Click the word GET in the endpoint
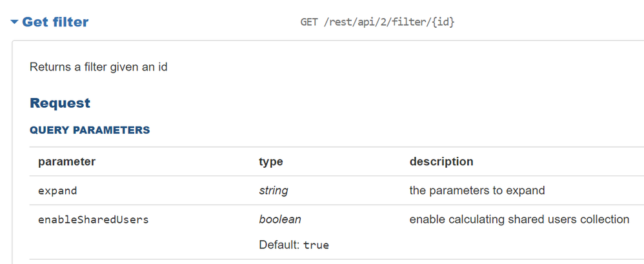Viewport: 644px width, 264px height. [x=309, y=22]
